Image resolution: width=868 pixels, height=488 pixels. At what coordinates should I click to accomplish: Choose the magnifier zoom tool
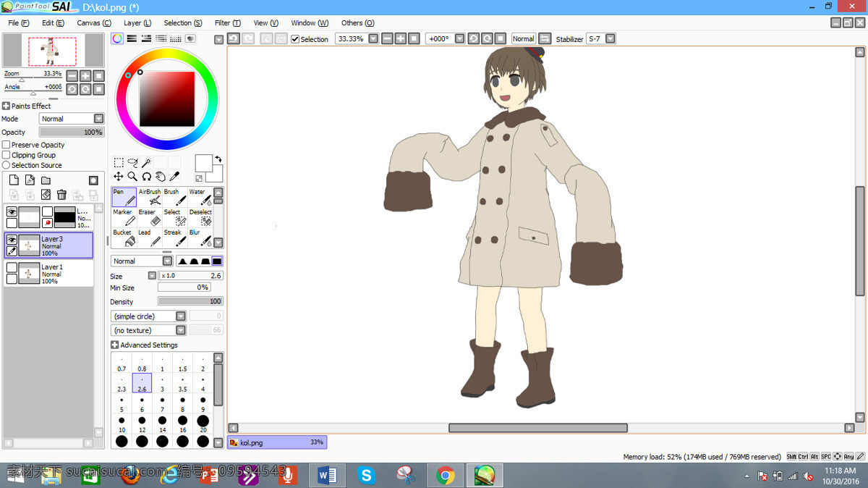click(x=132, y=176)
